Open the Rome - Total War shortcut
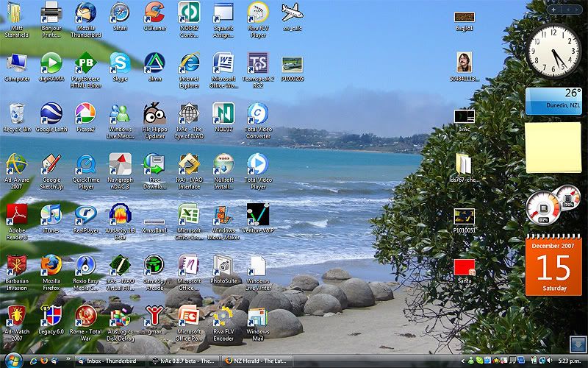Image resolution: width=588 pixels, height=368 pixels. (85, 316)
